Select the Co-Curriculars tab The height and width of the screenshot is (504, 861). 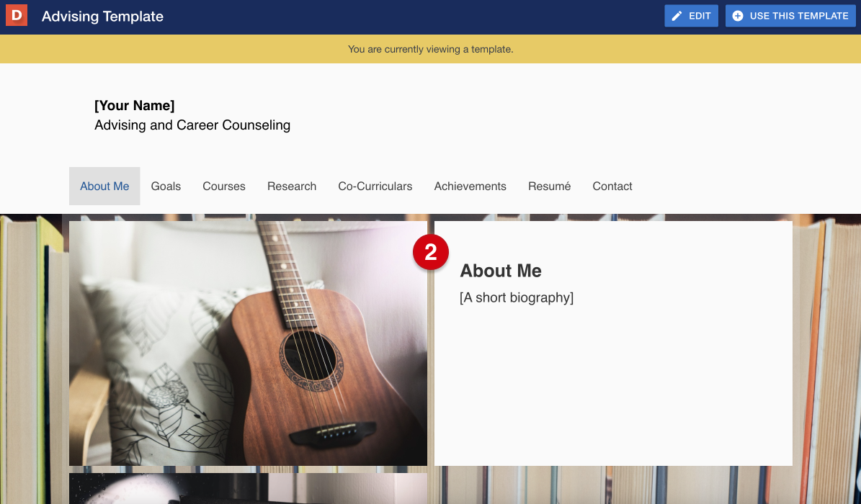pyautogui.click(x=375, y=186)
